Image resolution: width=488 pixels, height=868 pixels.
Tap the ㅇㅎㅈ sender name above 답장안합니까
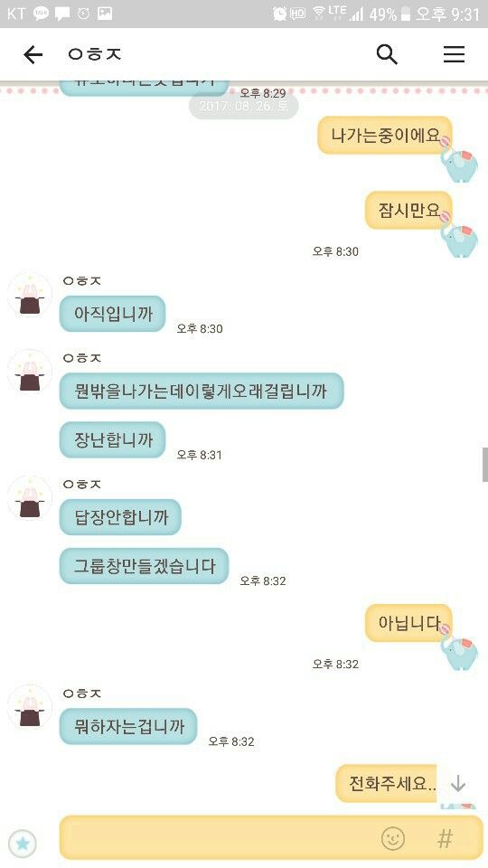pyautogui.click(x=82, y=485)
